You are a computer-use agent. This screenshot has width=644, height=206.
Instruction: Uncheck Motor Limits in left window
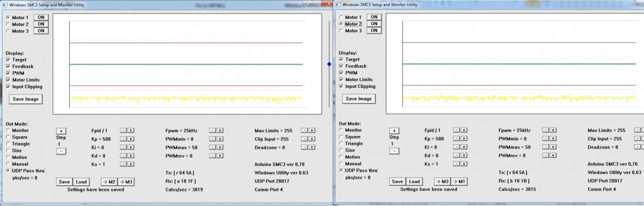pos(8,80)
